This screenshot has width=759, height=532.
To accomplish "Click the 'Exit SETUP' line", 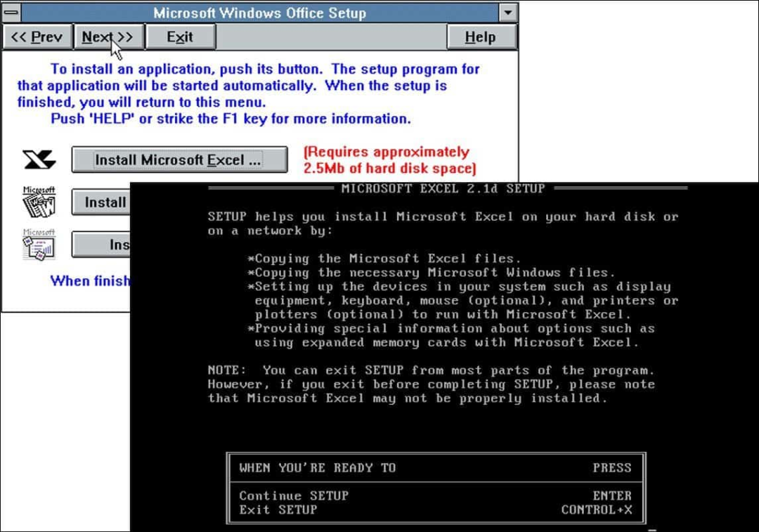I will point(278,510).
